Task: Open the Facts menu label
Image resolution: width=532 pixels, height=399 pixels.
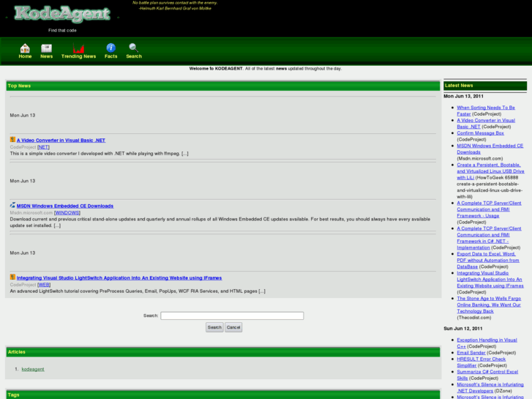Action: coord(110,56)
